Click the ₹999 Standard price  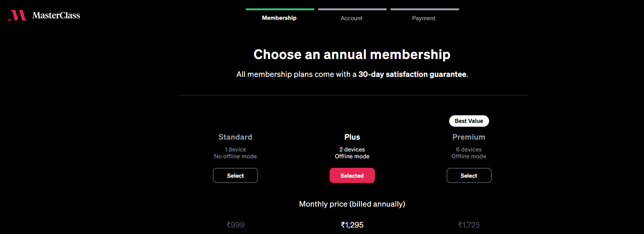pyautogui.click(x=235, y=225)
